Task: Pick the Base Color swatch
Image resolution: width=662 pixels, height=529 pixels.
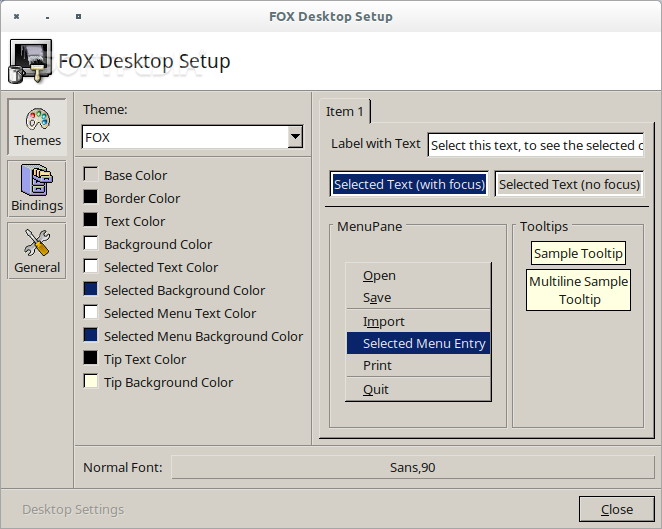Action: (90, 174)
